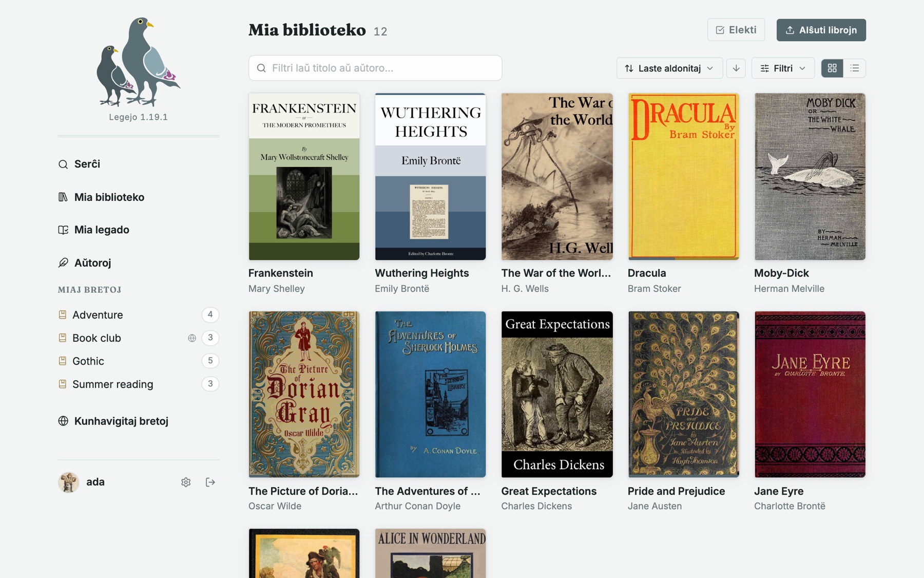Click the Wuthering Heights title text
The image size is (924, 578).
pos(422,273)
